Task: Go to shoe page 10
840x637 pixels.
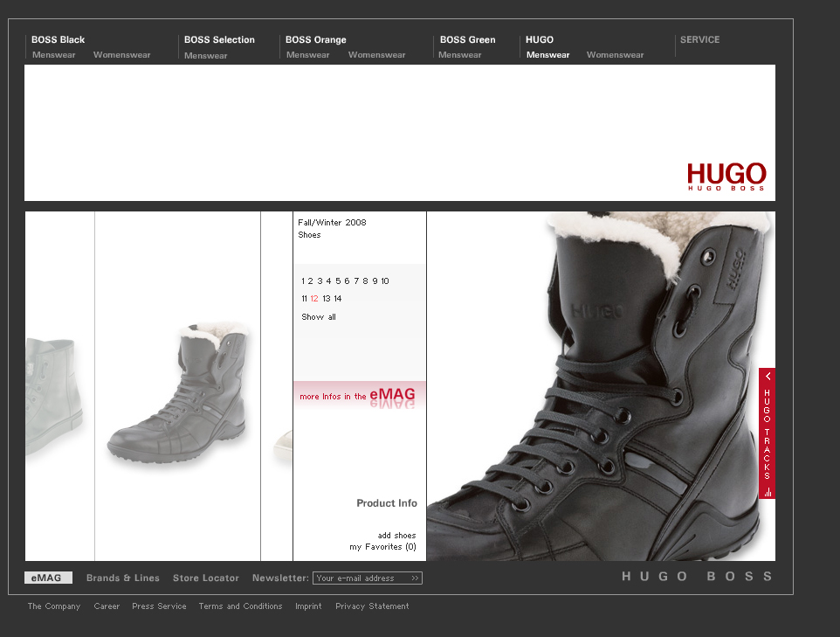Action: [385, 281]
